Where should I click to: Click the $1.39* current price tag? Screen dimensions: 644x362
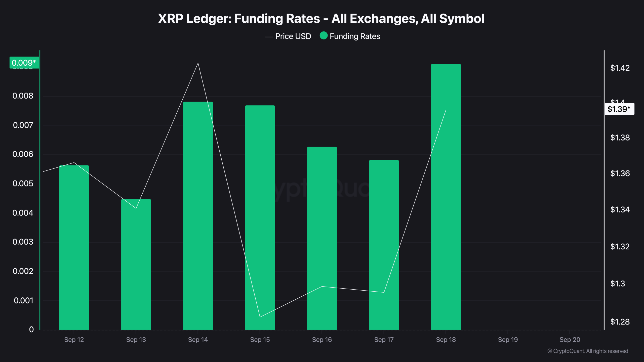619,109
